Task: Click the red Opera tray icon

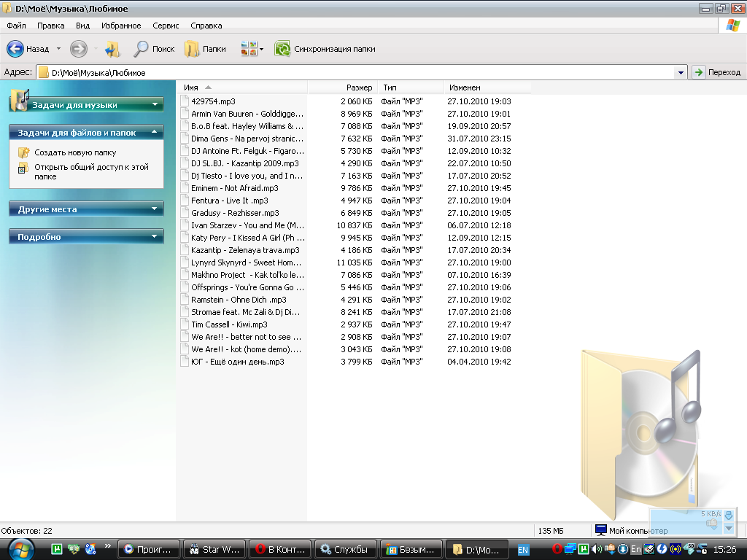Action: click(x=557, y=549)
